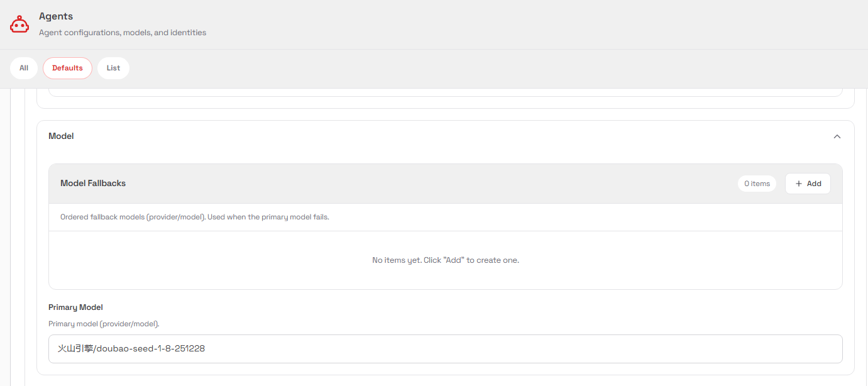Click the "No items yet" empty message

point(445,260)
